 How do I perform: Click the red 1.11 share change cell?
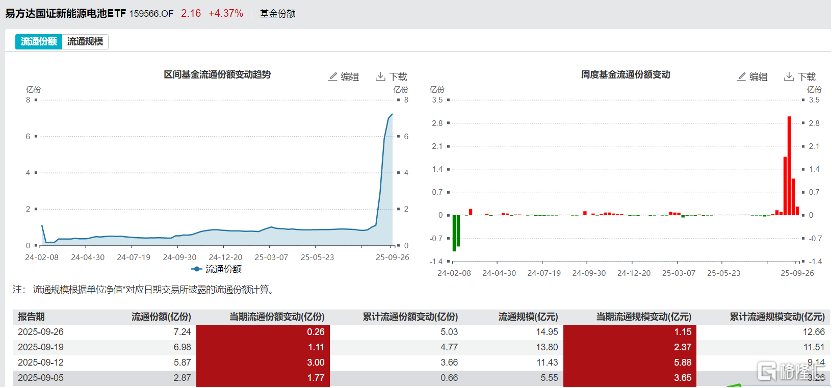pos(263,347)
